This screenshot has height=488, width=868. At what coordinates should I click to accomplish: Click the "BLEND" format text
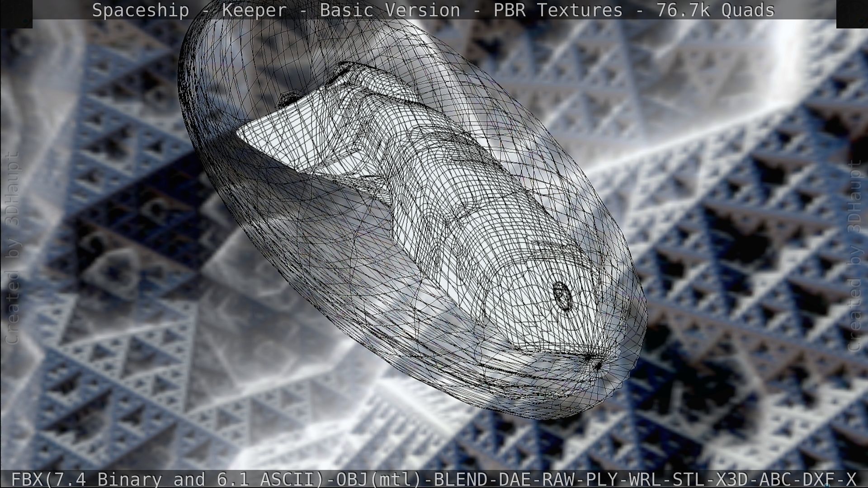pyautogui.click(x=461, y=479)
